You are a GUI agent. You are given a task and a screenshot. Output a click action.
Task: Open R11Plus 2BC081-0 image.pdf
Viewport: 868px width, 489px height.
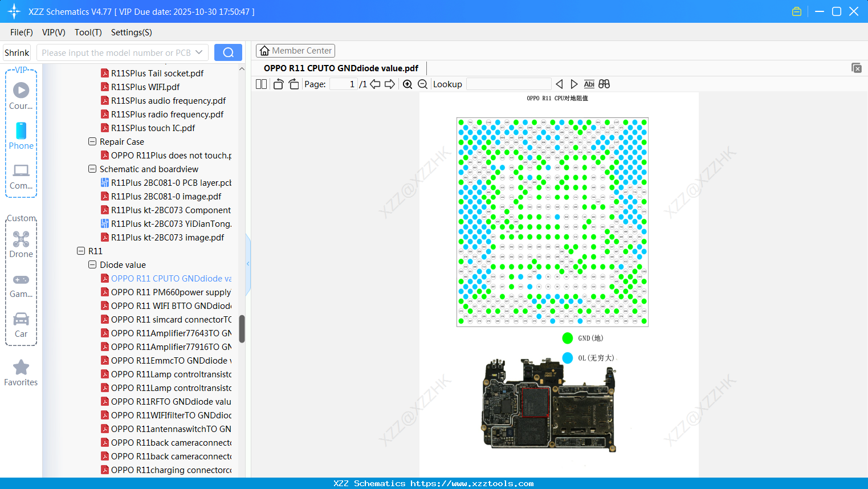pos(166,196)
